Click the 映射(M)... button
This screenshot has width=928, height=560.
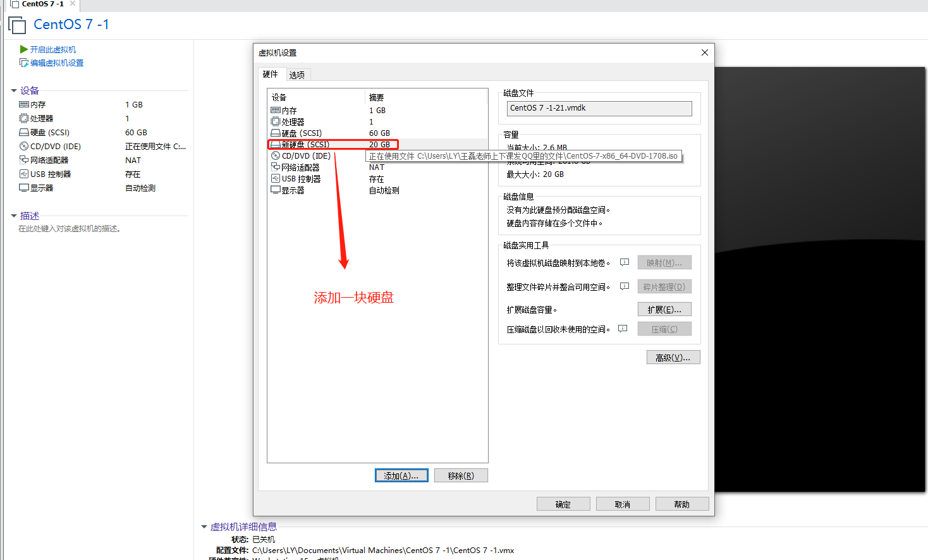664,262
